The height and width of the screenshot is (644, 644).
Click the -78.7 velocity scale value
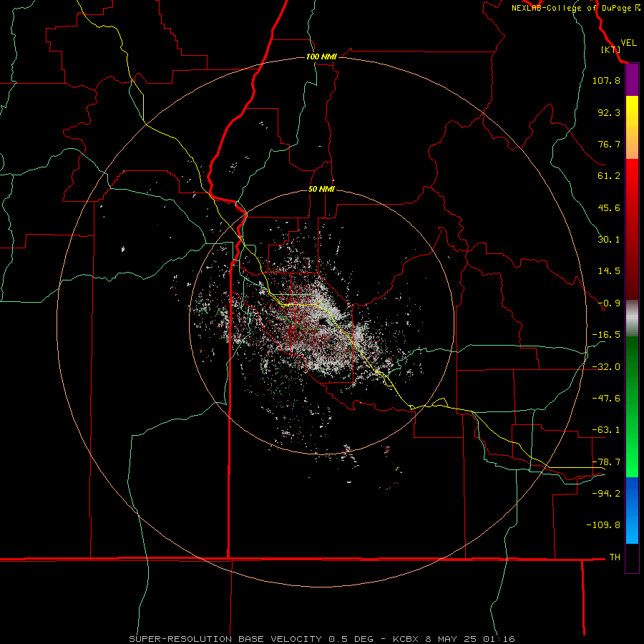606,462
